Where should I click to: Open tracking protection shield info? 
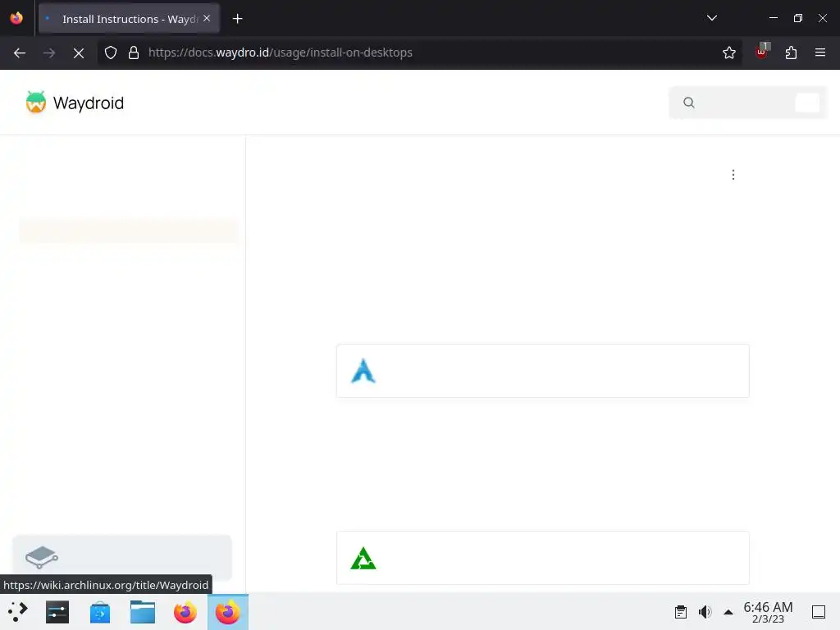click(111, 52)
